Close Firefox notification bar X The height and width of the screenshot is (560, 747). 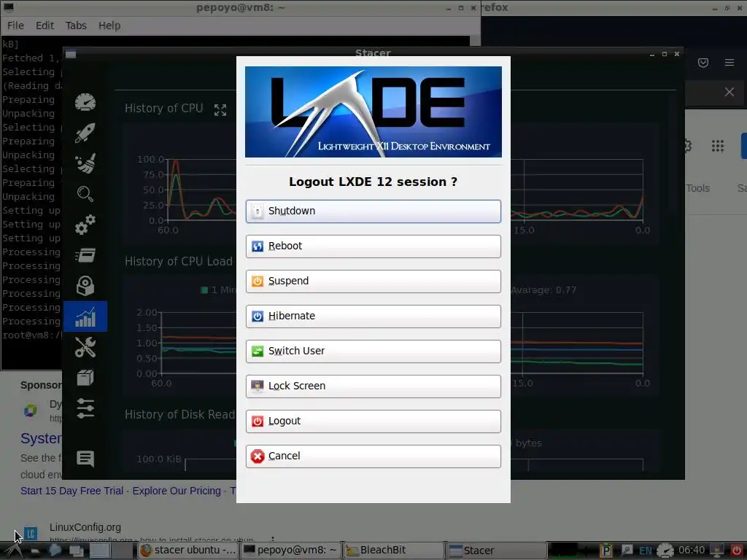point(729,91)
